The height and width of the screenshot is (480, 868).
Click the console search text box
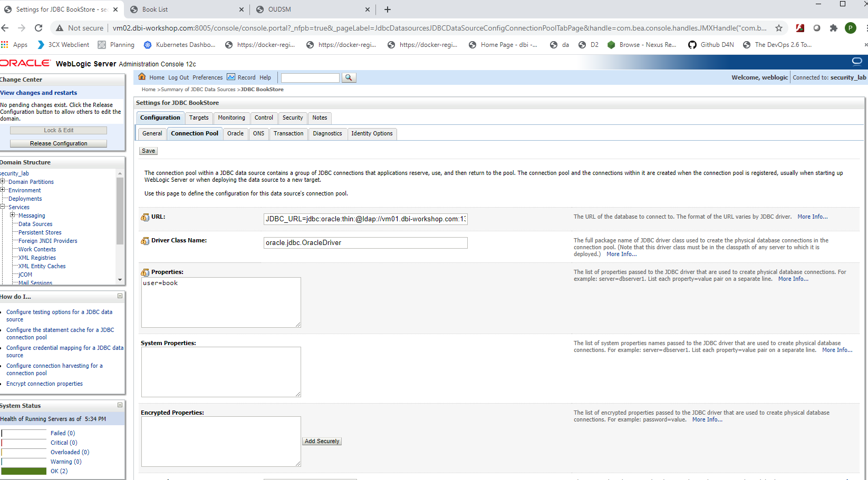coord(310,78)
